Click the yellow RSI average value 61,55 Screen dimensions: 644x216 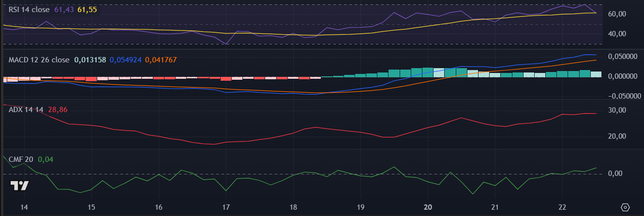pyautogui.click(x=88, y=10)
